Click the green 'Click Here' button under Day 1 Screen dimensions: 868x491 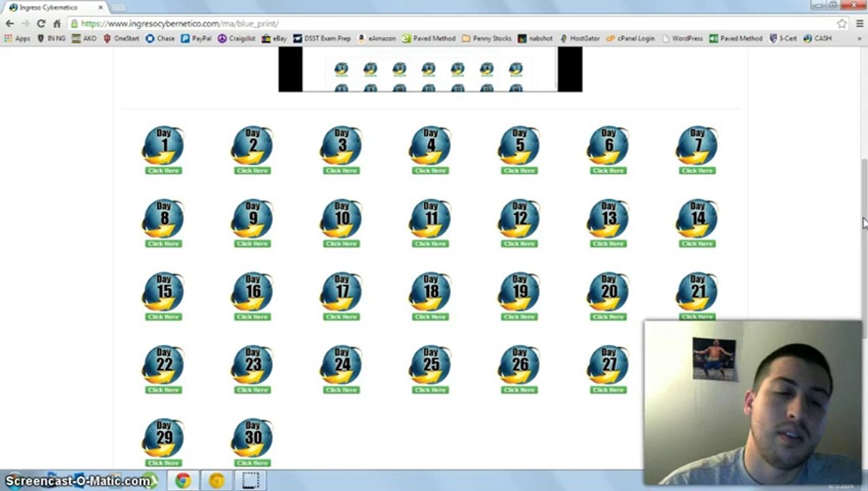[x=164, y=170]
